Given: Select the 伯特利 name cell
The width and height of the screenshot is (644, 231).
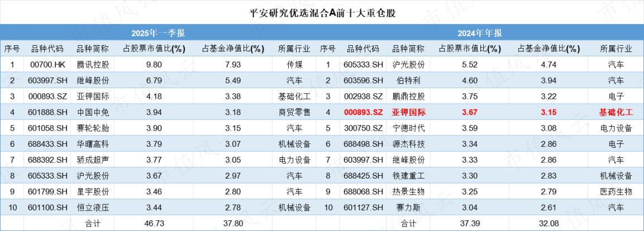Looking at the screenshot, I should (x=408, y=80).
